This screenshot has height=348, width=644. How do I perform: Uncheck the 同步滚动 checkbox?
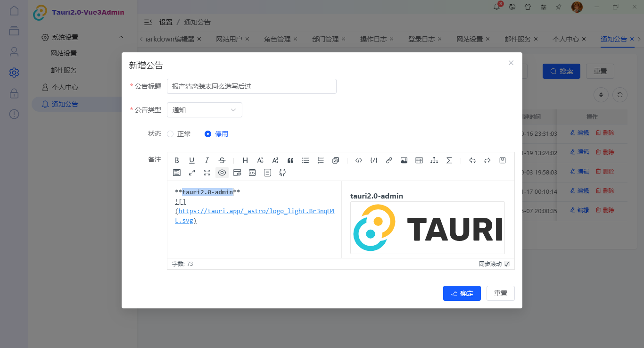coord(507,264)
